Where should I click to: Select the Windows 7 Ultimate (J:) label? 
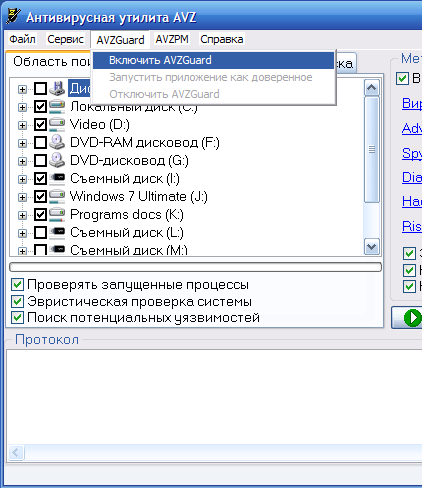(139, 197)
